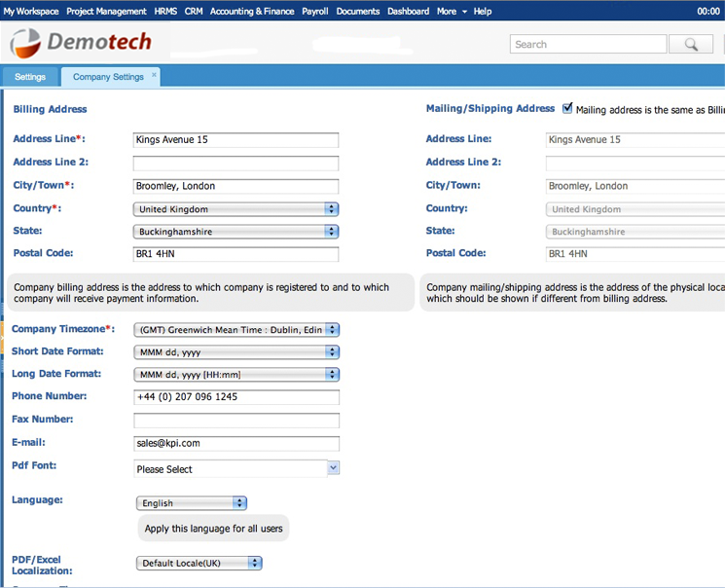Click the mailing State dropdown
The height and width of the screenshot is (588, 725).
[x=635, y=232]
